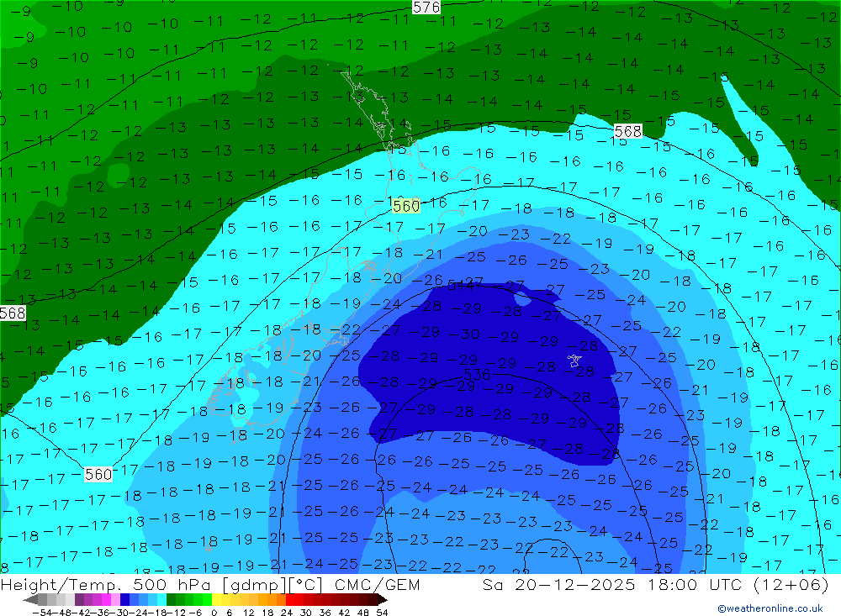This screenshot has height=616, width=841.
Task: Click the legend scale value -54
Action: pos(41,613)
